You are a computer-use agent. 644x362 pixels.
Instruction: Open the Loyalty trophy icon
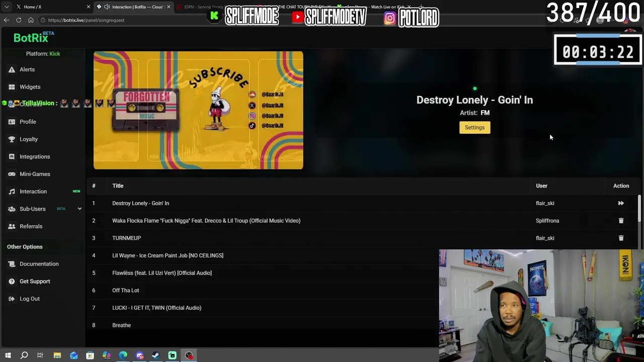(12, 139)
